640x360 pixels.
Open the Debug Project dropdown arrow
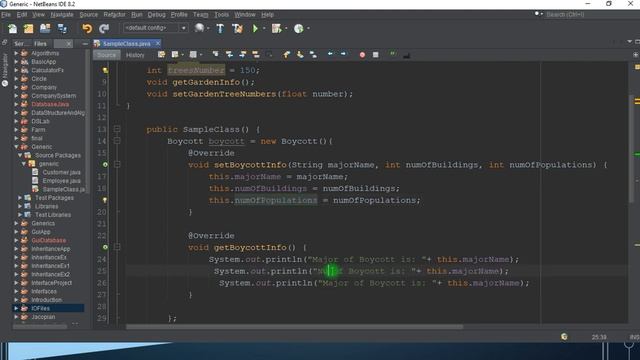point(286,29)
